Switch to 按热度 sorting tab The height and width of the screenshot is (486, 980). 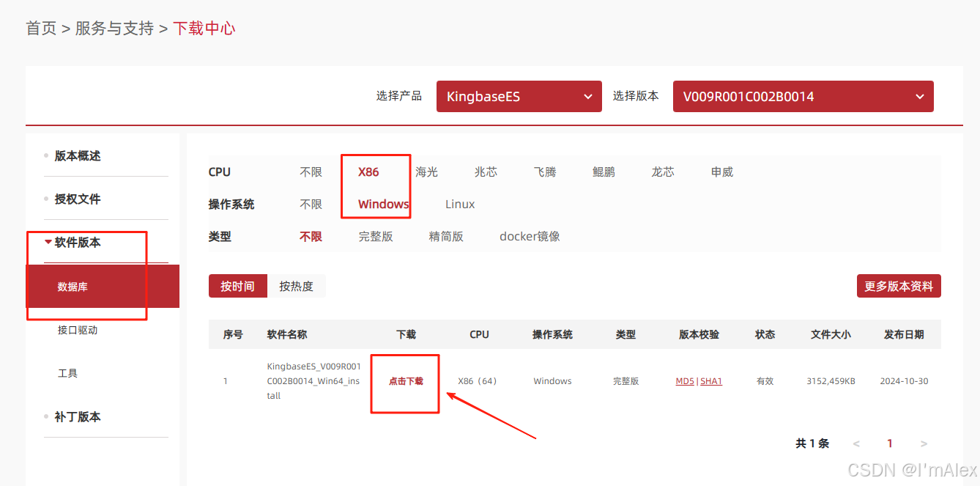[x=296, y=286]
